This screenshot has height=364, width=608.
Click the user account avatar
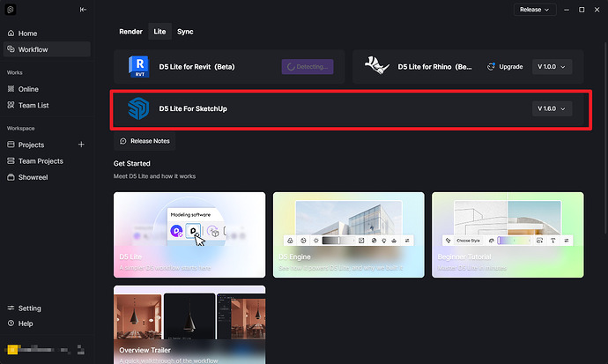tap(12, 350)
